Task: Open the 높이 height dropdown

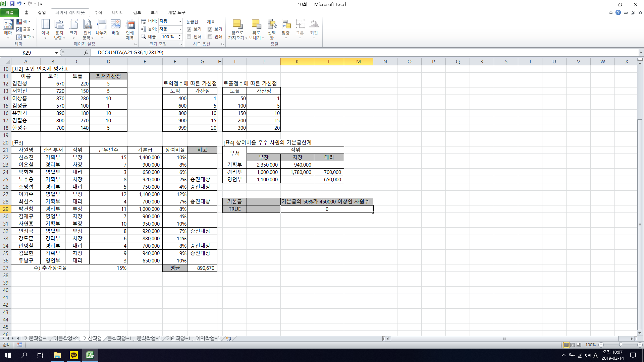Action: pyautogui.click(x=180, y=29)
